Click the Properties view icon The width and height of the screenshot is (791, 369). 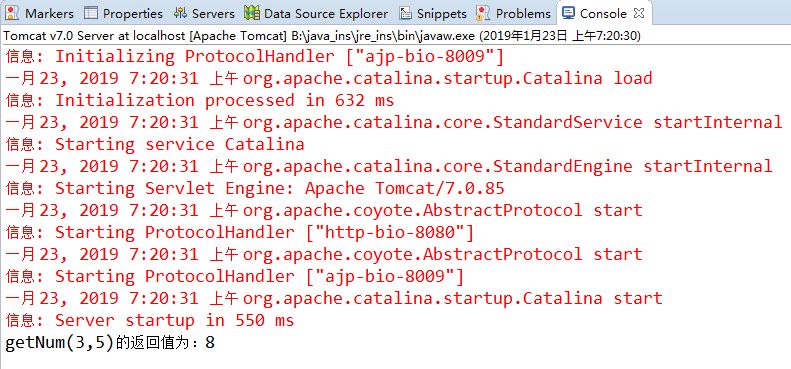(x=91, y=13)
